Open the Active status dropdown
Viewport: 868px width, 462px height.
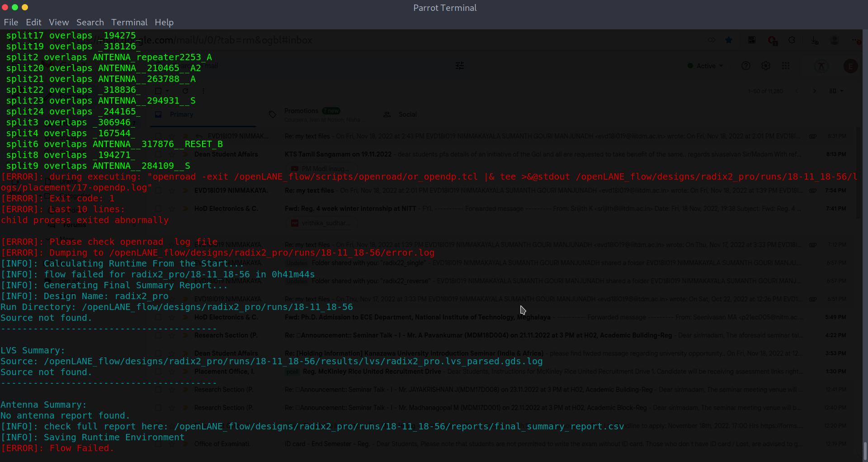(705, 66)
